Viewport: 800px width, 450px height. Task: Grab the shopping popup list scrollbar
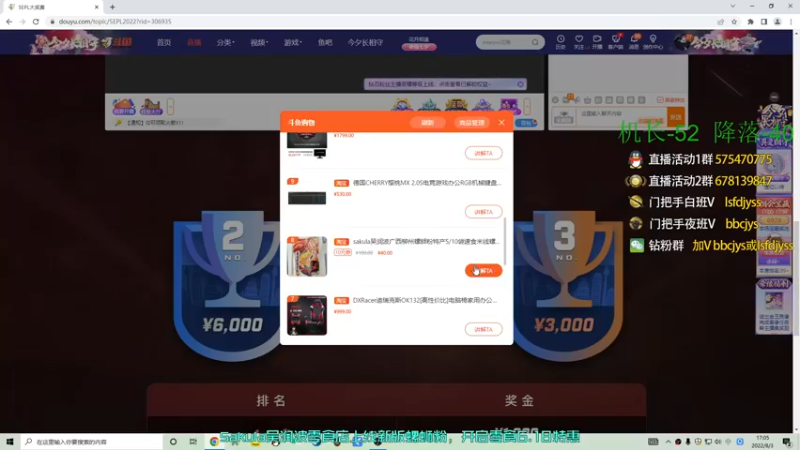[x=505, y=241]
